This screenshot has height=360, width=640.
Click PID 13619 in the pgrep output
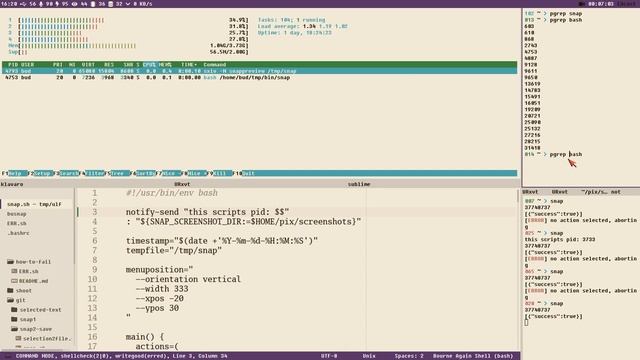coord(532,84)
